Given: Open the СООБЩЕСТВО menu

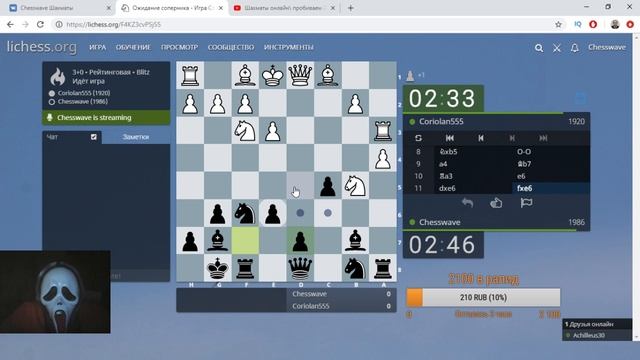Looking at the screenshot, I should click(231, 47).
